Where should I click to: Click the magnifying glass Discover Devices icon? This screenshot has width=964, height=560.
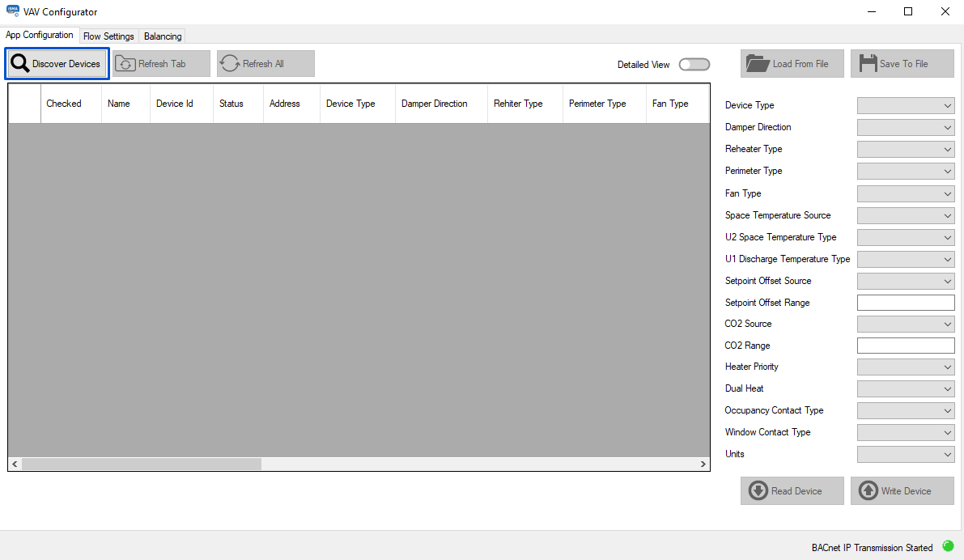[x=19, y=62]
